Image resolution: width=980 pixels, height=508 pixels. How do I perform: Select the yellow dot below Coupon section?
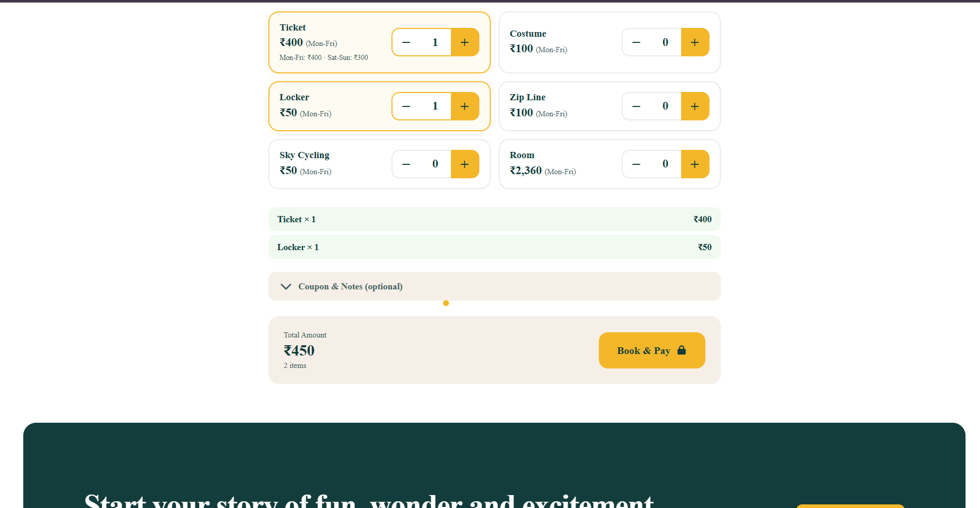(x=446, y=303)
